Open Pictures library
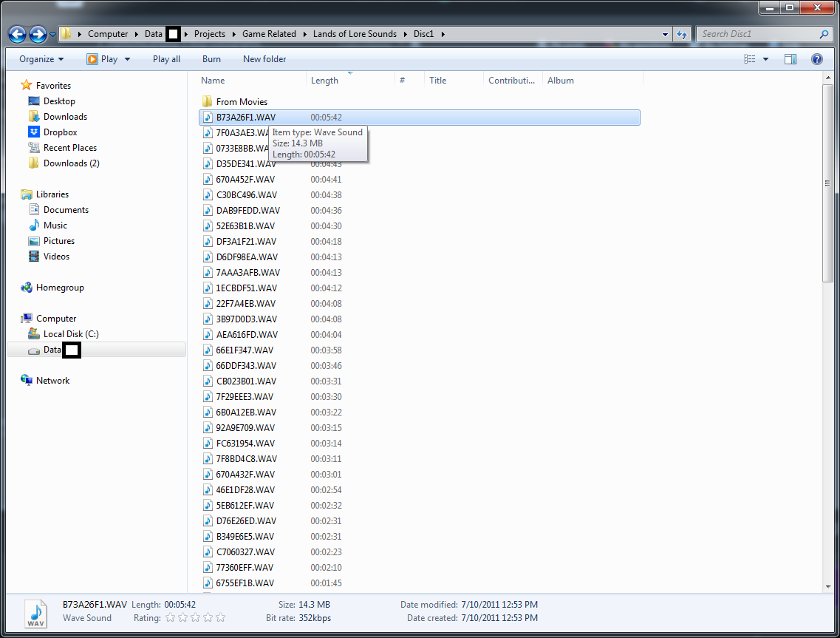Screen dimensions: 840x638 (x=59, y=241)
